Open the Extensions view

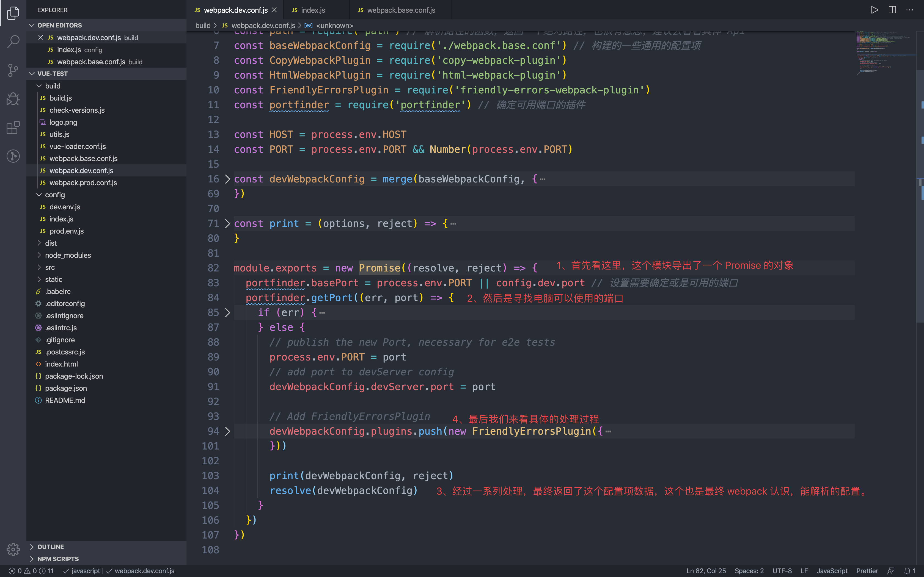point(13,127)
